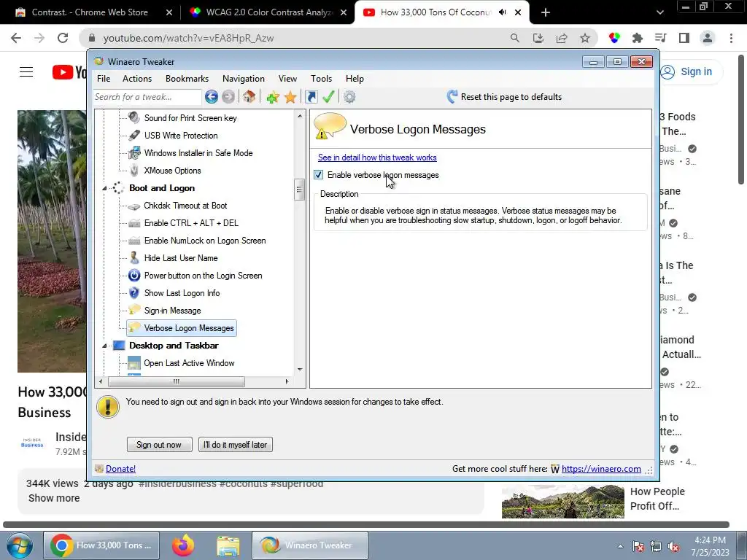Select Enable CTRL + ALT + DEL tree item
747x560 pixels.
tap(191, 223)
